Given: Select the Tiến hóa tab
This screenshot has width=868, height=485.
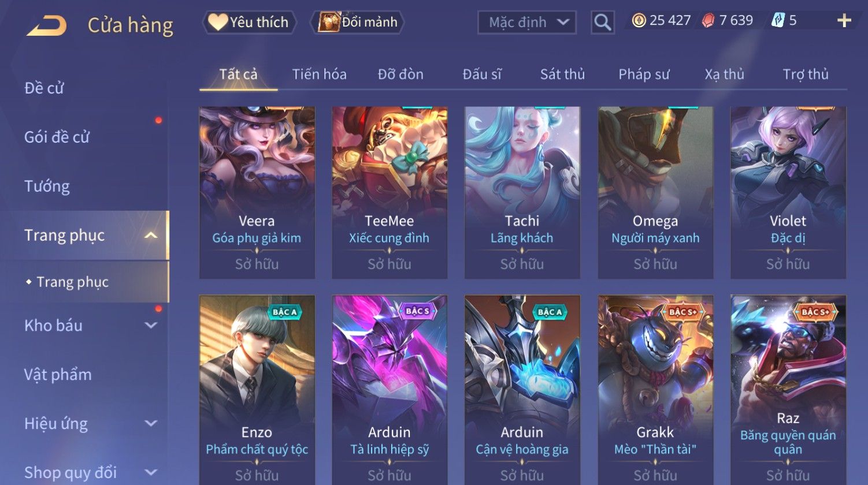Looking at the screenshot, I should click(x=319, y=74).
